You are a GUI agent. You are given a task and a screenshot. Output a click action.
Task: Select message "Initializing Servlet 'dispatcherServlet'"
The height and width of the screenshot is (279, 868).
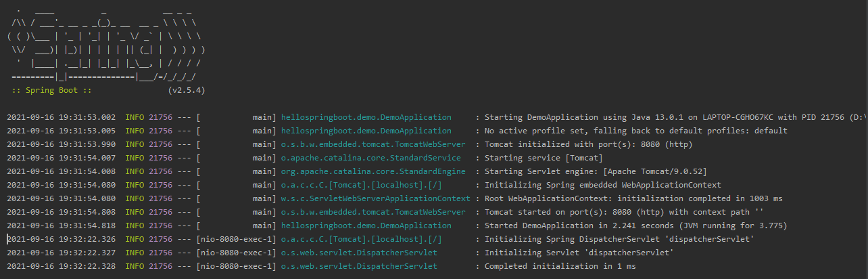(579, 253)
